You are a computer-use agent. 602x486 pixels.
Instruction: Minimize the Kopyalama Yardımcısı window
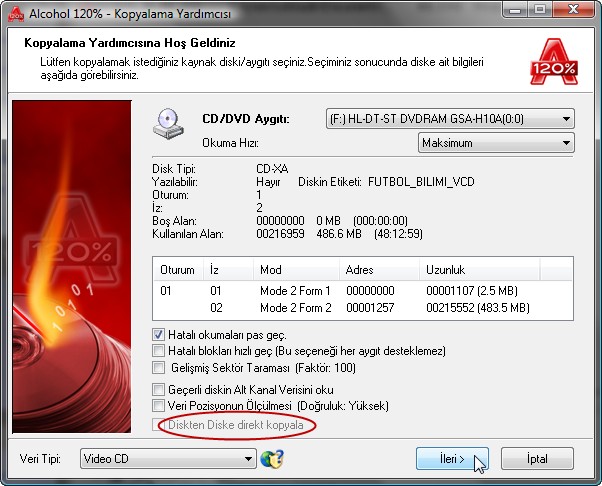click(x=515, y=10)
